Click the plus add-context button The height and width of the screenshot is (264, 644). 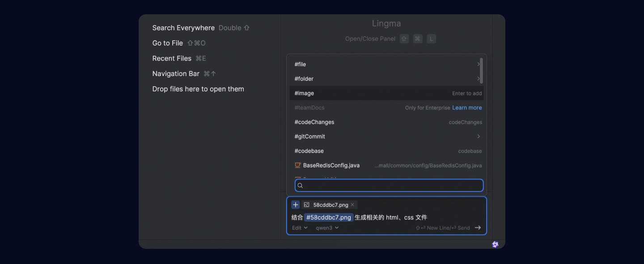(296, 205)
